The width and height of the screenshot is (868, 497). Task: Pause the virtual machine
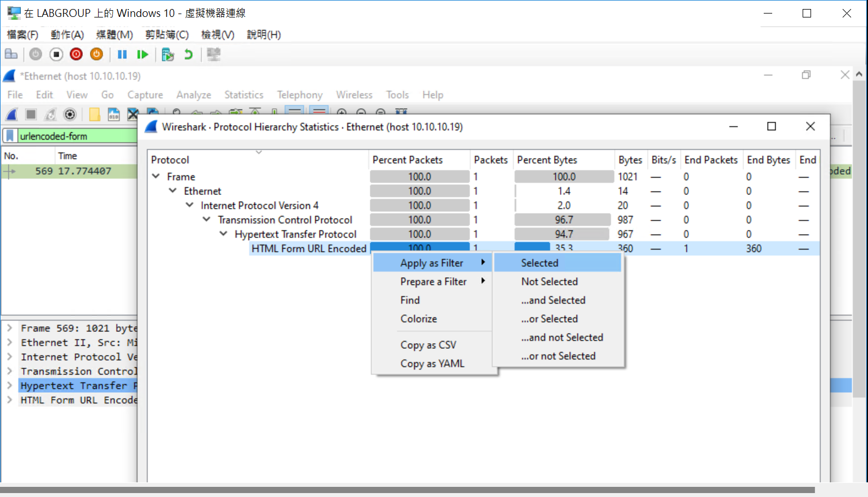(122, 55)
